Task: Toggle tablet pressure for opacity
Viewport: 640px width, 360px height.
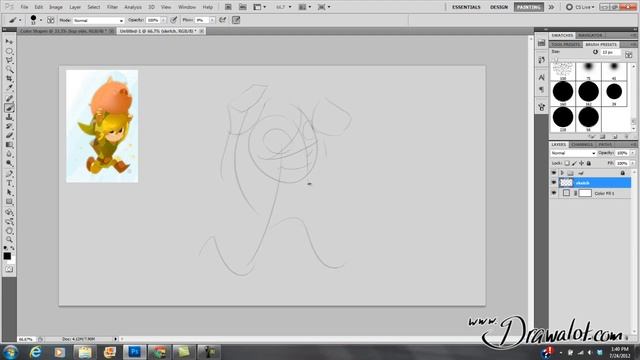Action: pos(174,20)
